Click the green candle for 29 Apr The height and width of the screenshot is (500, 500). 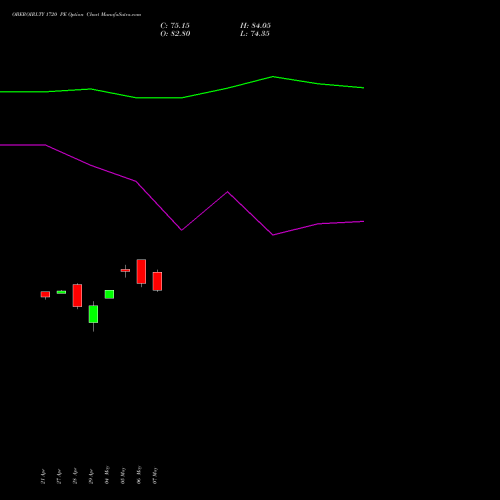click(93, 314)
